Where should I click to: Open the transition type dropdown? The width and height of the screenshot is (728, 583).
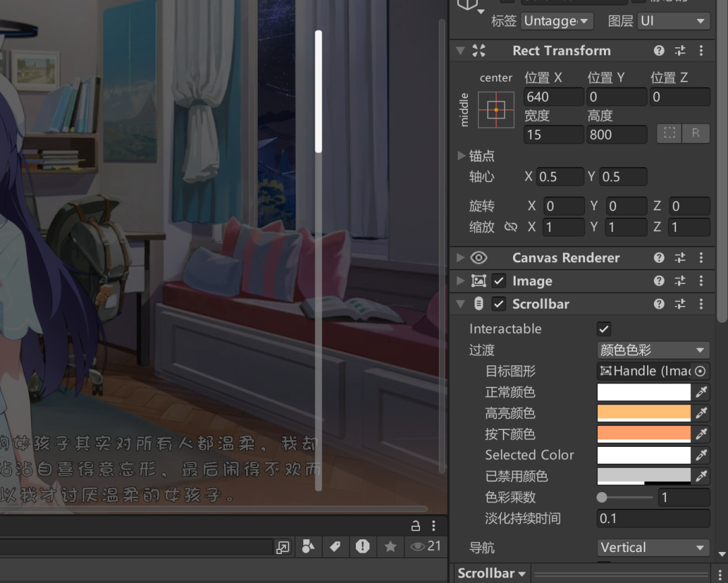coord(653,350)
